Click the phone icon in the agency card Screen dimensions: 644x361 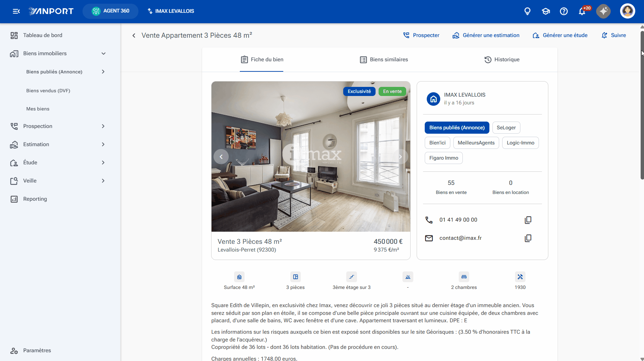pyautogui.click(x=429, y=220)
